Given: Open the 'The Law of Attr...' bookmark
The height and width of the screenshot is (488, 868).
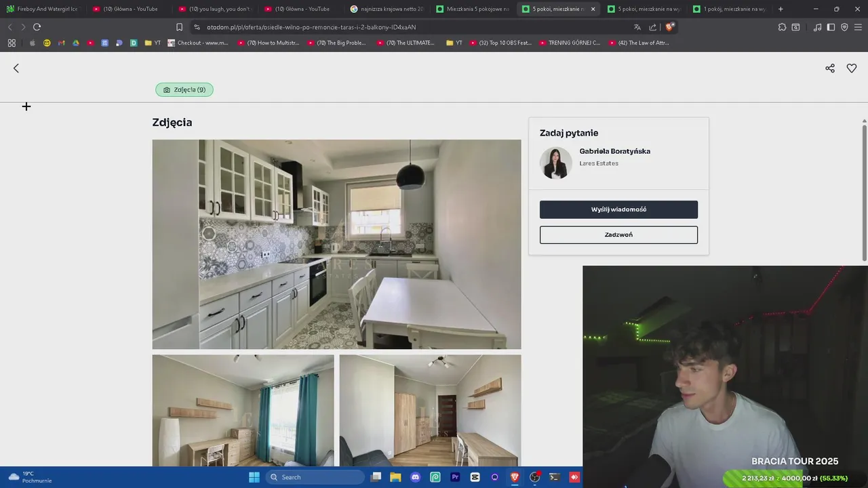Looking at the screenshot, I should pos(639,43).
